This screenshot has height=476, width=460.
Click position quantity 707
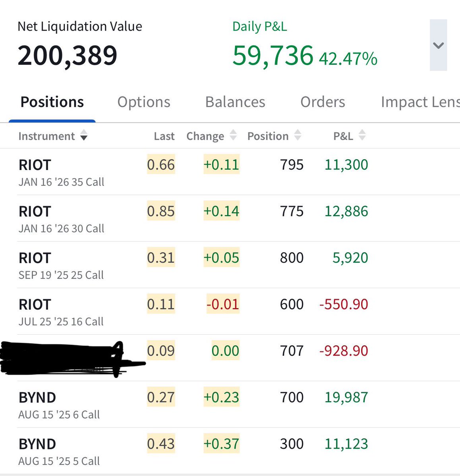[292, 351]
